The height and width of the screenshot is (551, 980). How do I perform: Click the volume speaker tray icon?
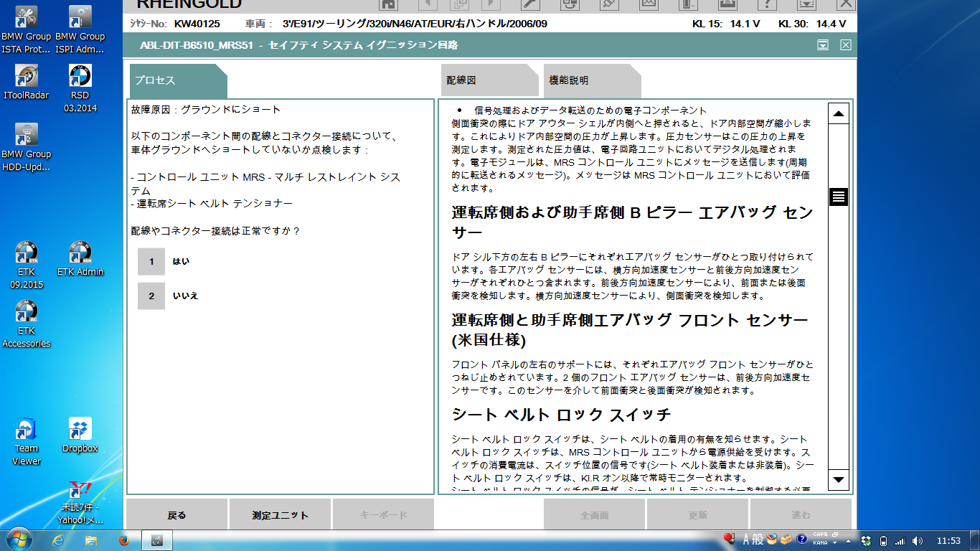tap(917, 540)
